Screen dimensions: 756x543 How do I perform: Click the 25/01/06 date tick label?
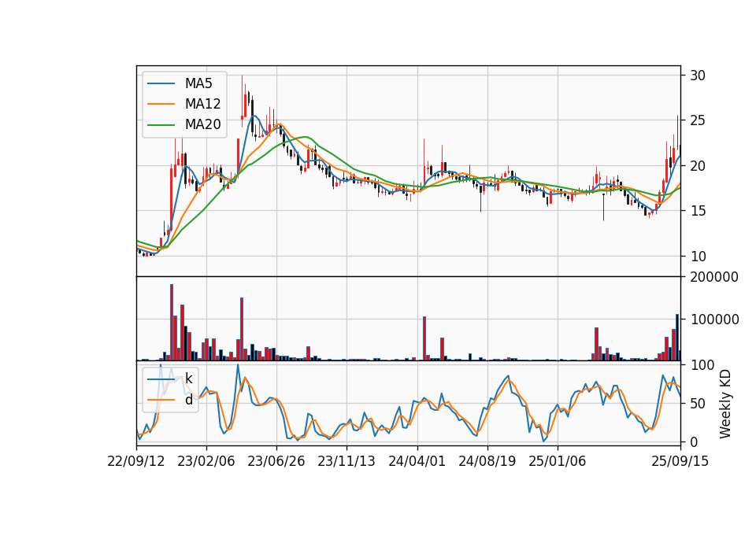tap(558, 461)
